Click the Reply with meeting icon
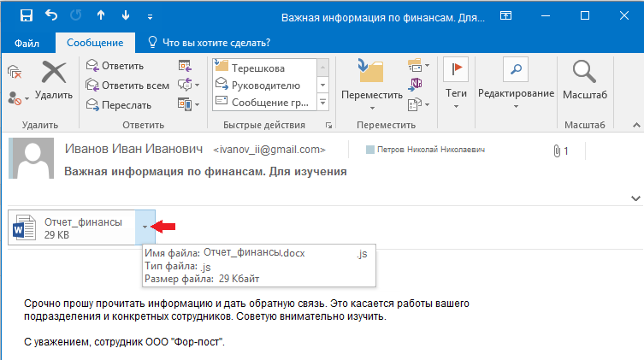 click(186, 66)
